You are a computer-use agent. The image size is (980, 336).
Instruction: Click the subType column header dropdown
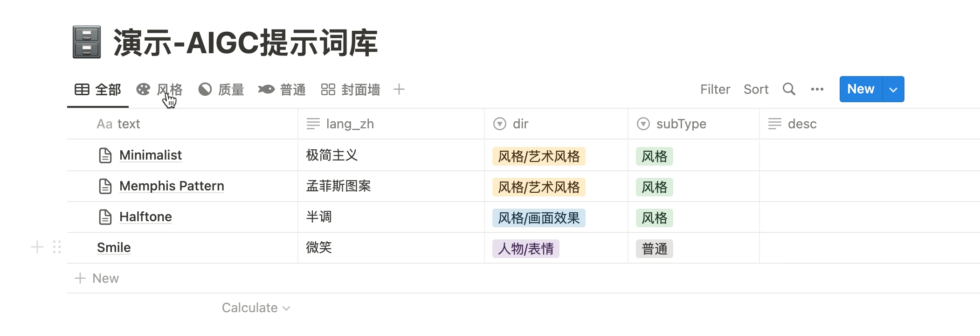[x=642, y=124]
